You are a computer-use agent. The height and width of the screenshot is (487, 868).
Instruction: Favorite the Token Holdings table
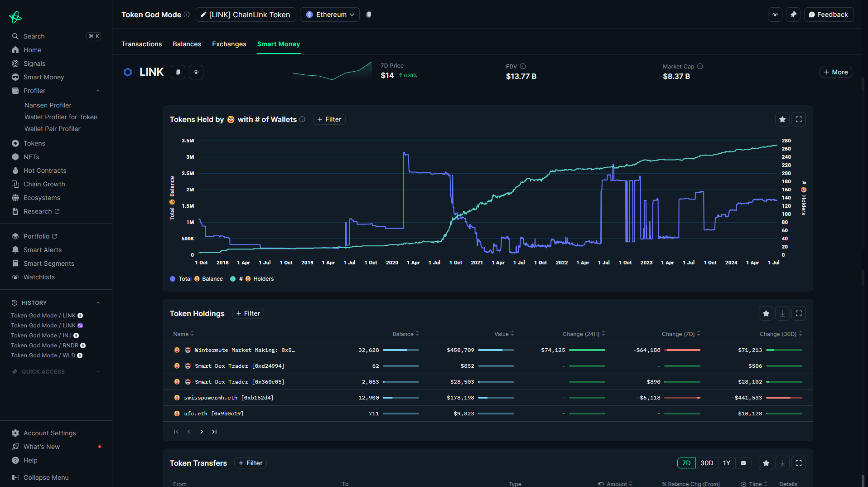766,313
